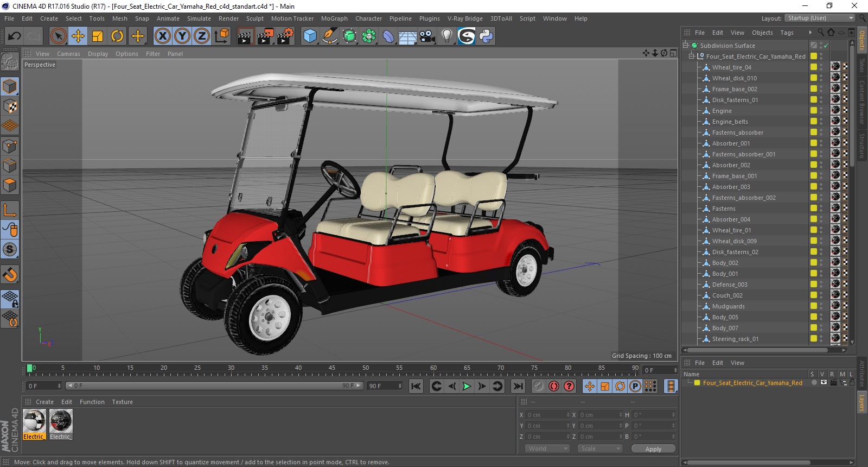Image resolution: width=868 pixels, height=467 pixels.
Task: Open the Layers side tab
Action: pos(861,403)
